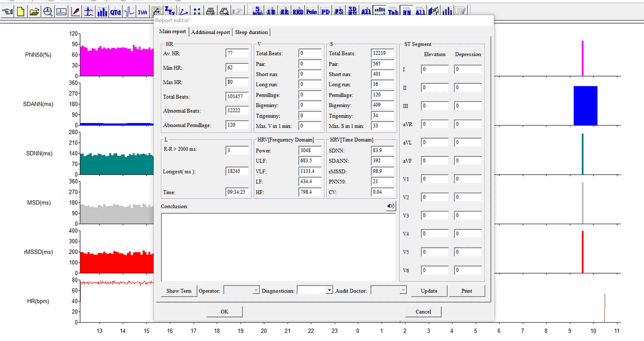644x341 pixels.
Task: Click inside the Conclusion text area
Action: (x=278, y=247)
